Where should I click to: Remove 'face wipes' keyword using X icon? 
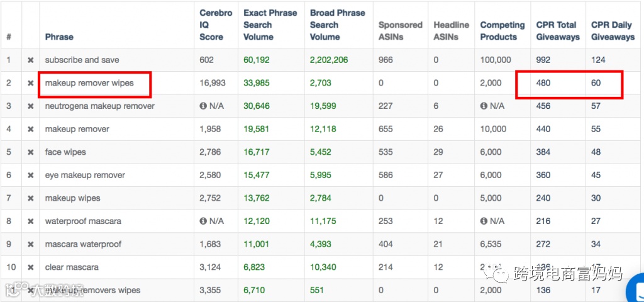point(30,152)
